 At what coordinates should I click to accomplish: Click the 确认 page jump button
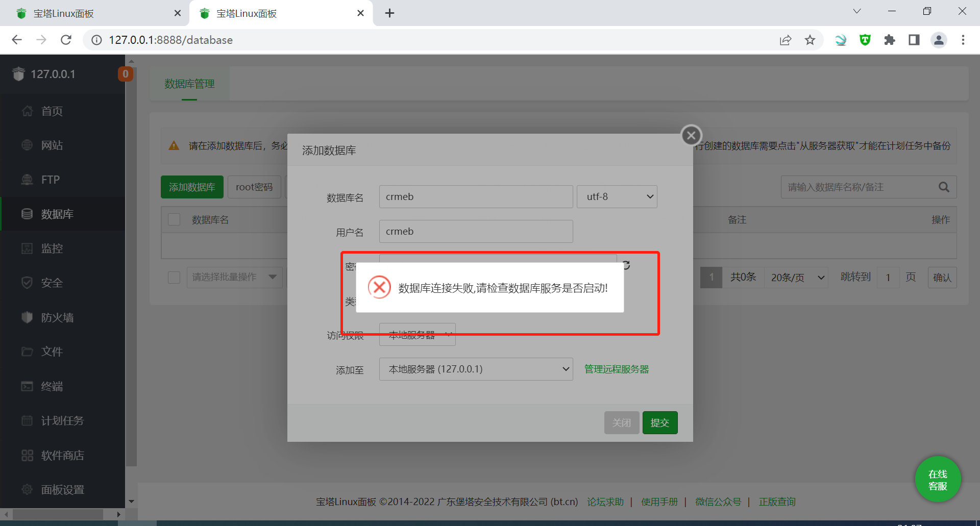pyautogui.click(x=942, y=277)
